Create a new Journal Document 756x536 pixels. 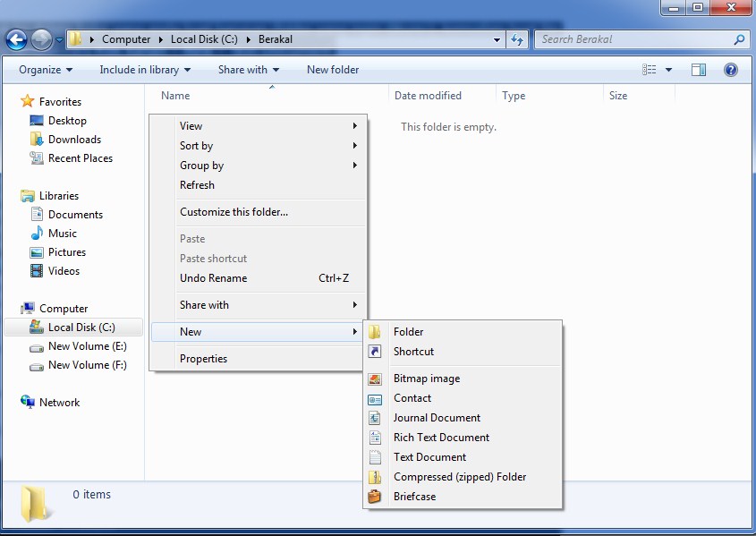(437, 417)
